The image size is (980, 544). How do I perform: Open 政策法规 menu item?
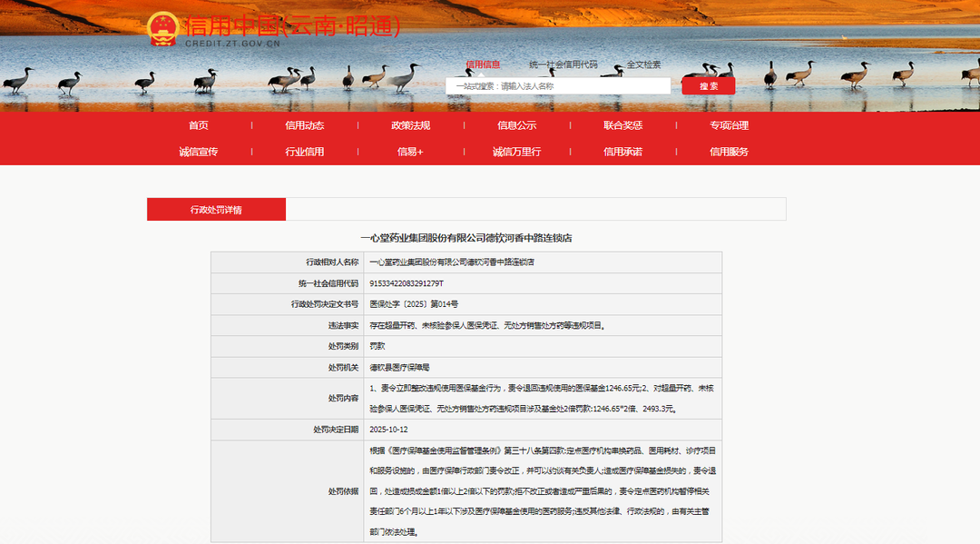411,125
